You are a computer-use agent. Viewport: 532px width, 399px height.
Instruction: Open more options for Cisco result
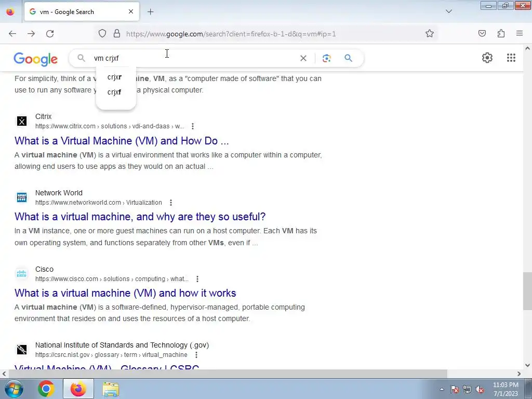click(197, 279)
